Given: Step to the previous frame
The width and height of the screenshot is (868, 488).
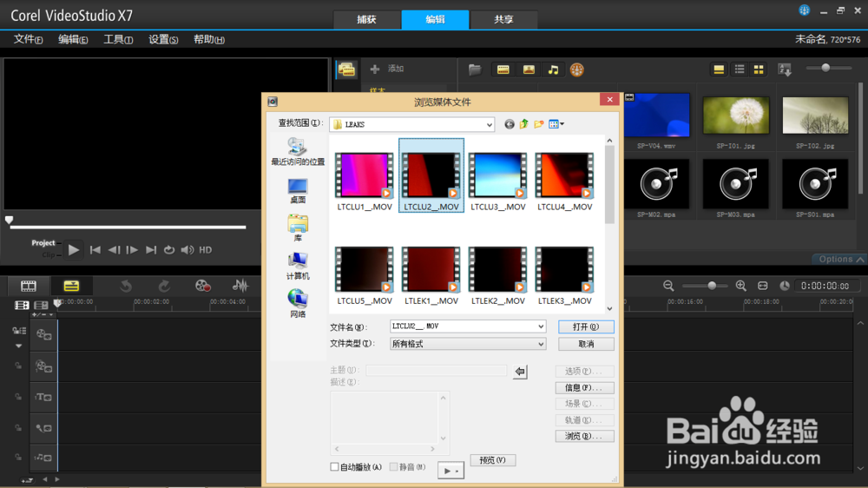Looking at the screenshot, I should pos(114,250).
